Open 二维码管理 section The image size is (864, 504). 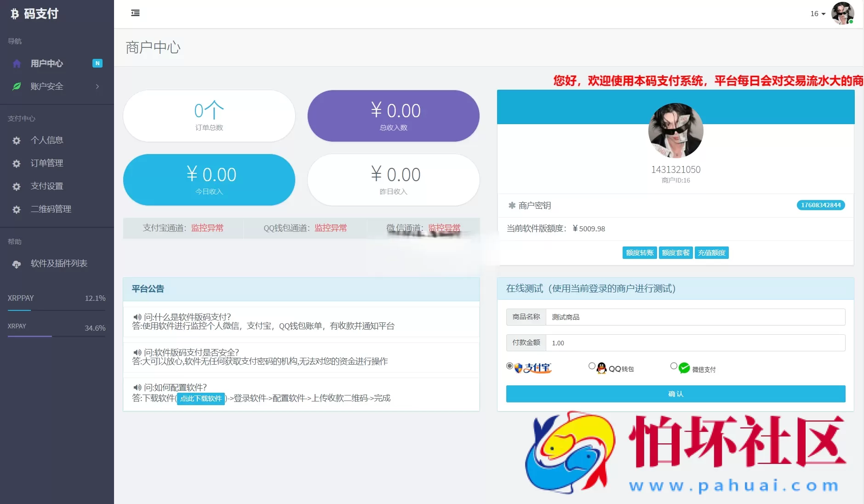coord(51,209)
